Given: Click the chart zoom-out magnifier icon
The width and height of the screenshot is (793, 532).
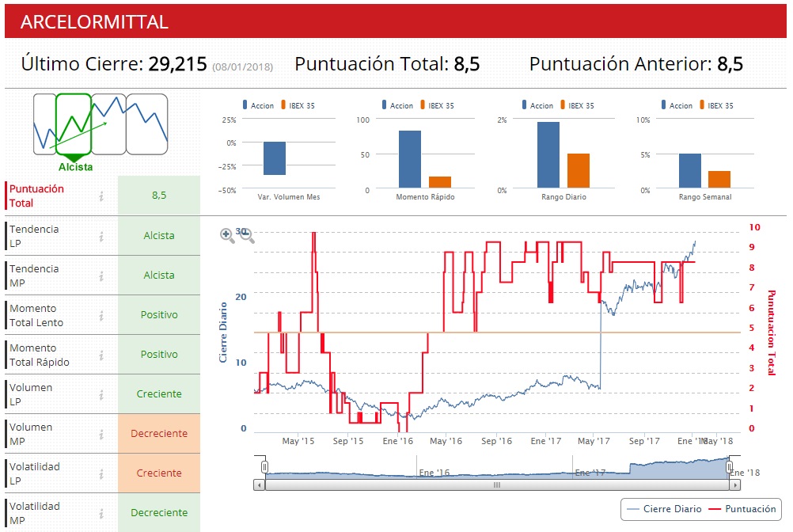Looking at the screenshot, I should [246, 236].
